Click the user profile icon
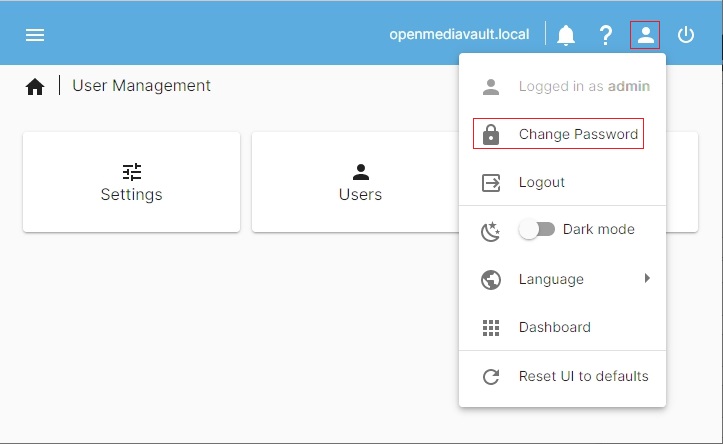 [646, 35]
